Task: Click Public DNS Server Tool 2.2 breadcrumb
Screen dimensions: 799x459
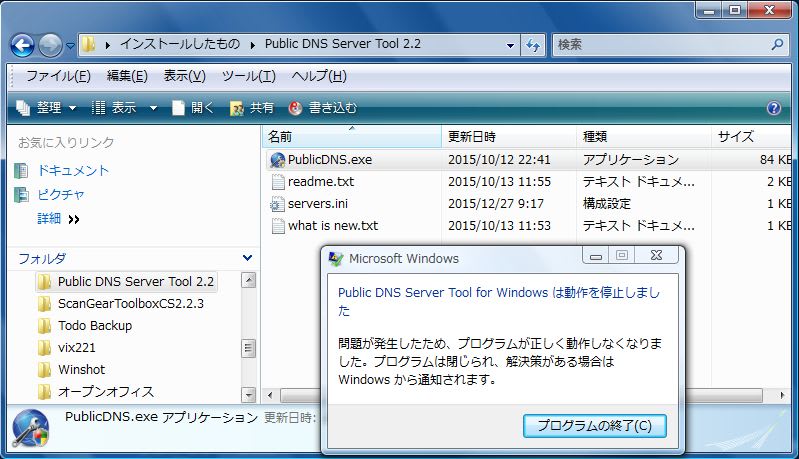Action: (x=342, y=44)
